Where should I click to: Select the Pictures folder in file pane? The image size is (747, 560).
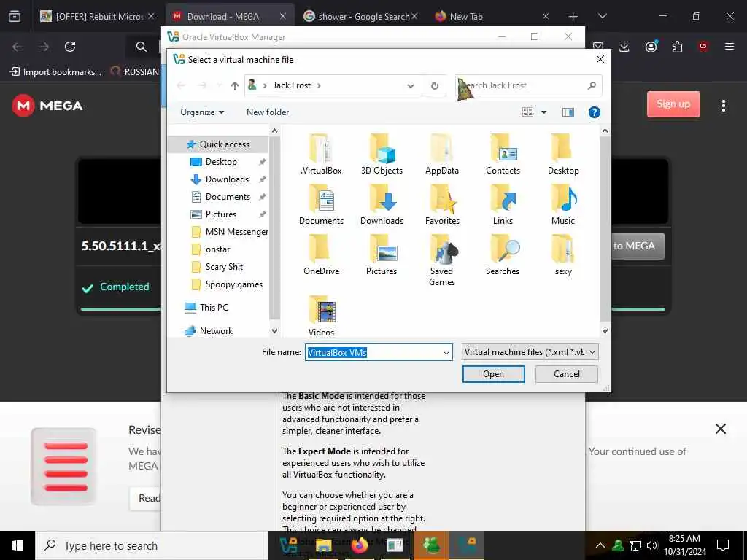[x=382, y=254]
